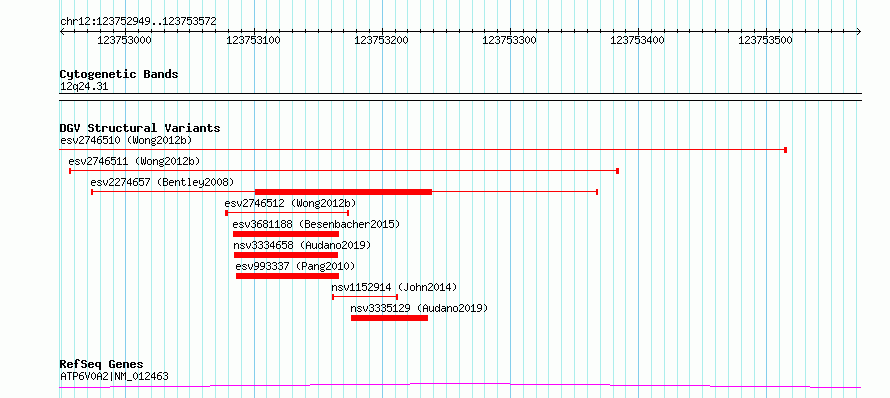Image resolution: width=890 pixels, height=398 pixels.
Task: Click the esv993337 red feature bar
Action: coord(288,276)
